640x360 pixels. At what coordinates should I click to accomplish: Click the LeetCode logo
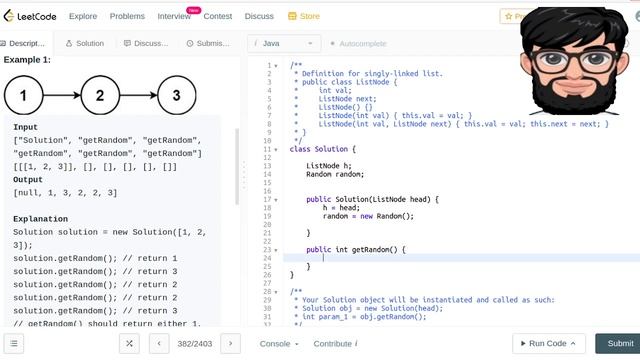pyautogui.click(x=30, y=16)
